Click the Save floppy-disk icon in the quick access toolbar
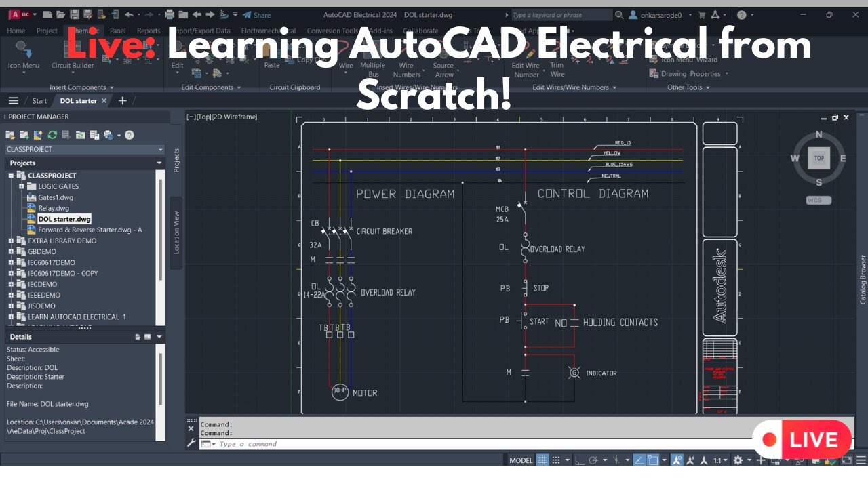Viewport: 868px width, 488px height. [x=75, y=14]
